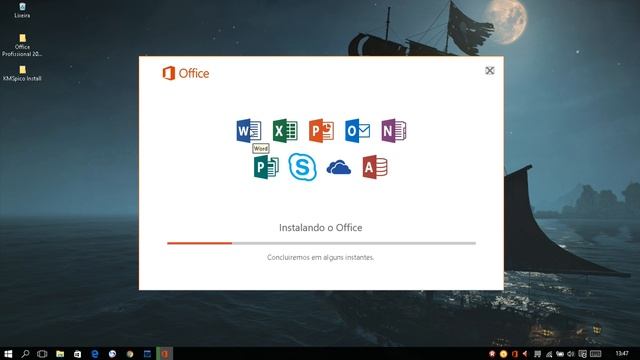Select the KMSpico Install folder on desktop
The width and height of the screenshot is (640, 360).
click(x=22, y=73)
